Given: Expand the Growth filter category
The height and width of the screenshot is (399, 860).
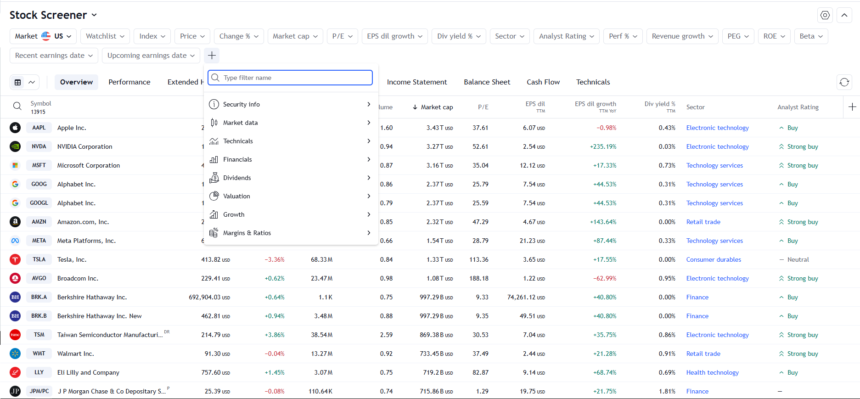Looking at the screenshot, I should [291, 215].
